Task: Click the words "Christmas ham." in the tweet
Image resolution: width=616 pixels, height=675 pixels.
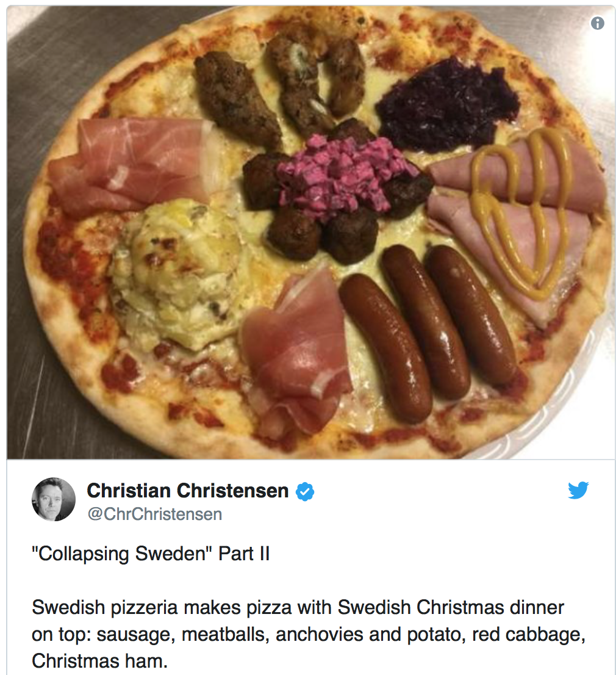Action: point(99,661)
